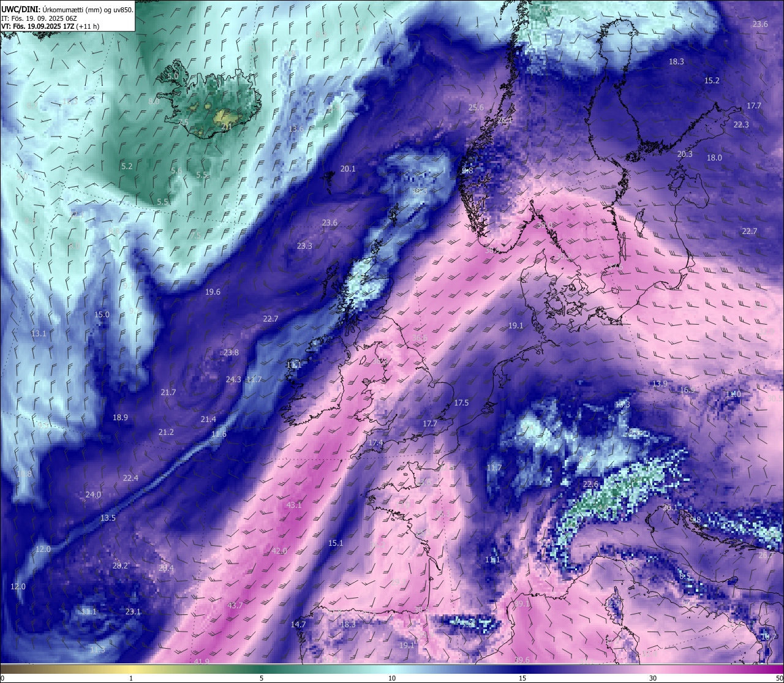Click the map value 43.1

[294, 505]
